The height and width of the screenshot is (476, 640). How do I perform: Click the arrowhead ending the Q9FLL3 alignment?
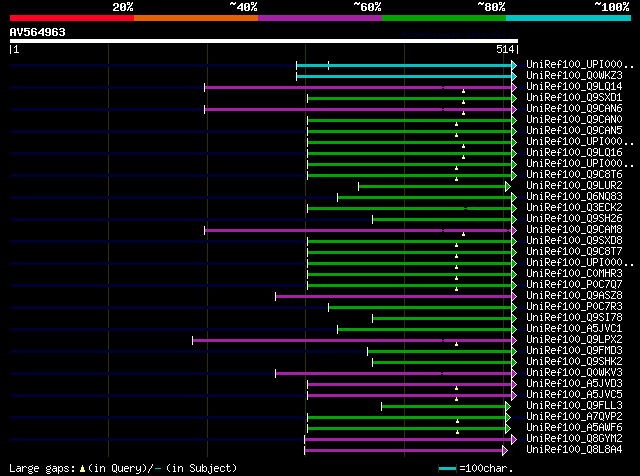click(x=508, y=407)
